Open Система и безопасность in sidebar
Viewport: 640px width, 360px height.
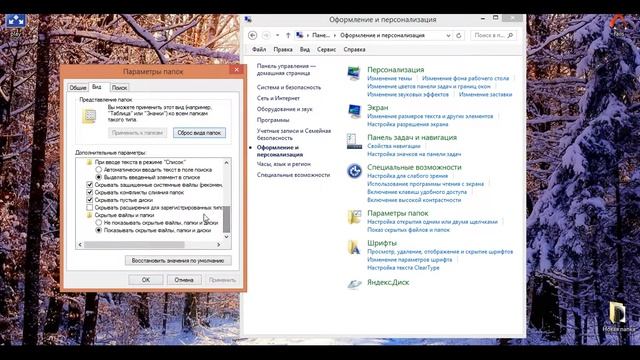(x=289, y=87)
